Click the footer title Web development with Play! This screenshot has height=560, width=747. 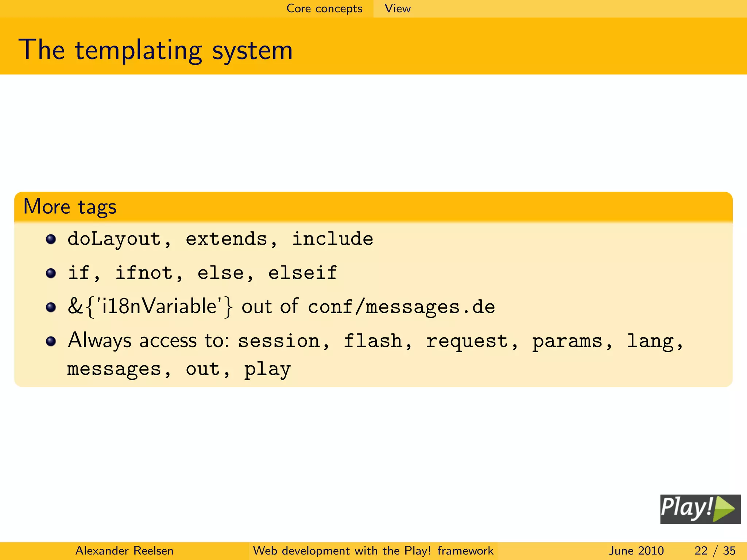pyautogui.click(x=373, y=551)
